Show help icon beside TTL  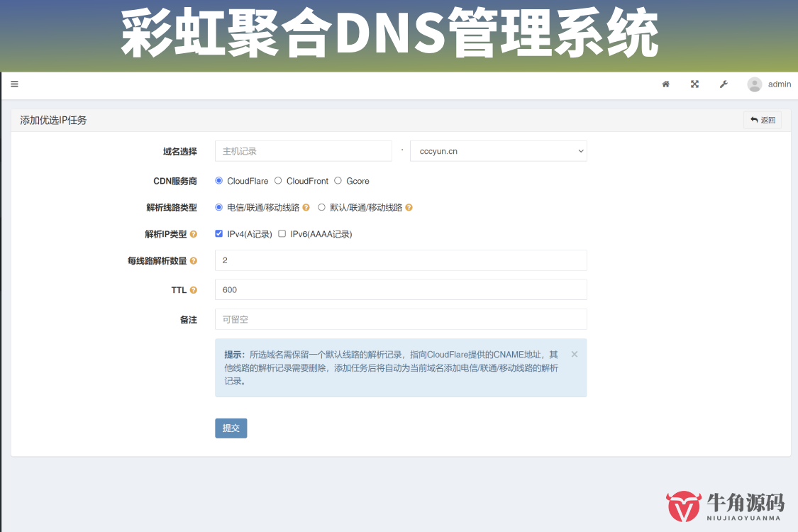[x=194, y=290]
